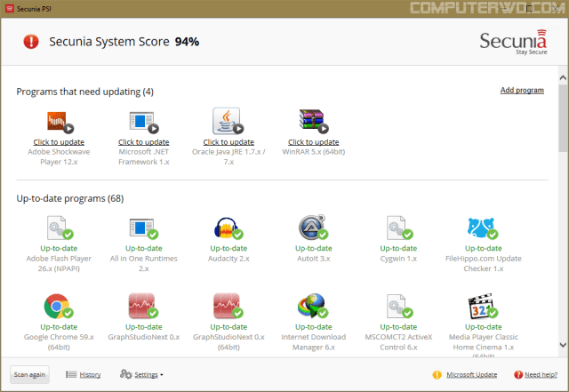
Task: Select the Cygwin 1.x icon
Action: click(399, 228)
